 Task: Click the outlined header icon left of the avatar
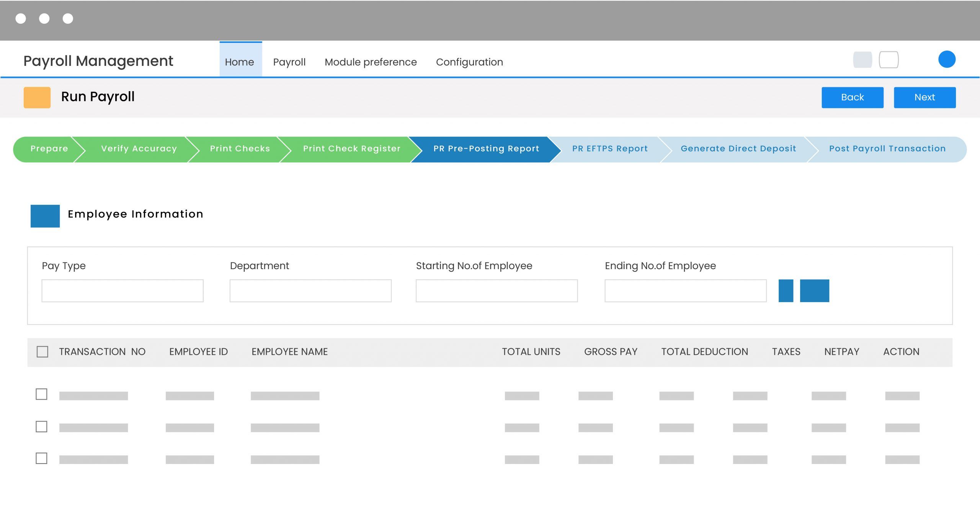click(889, 60)
